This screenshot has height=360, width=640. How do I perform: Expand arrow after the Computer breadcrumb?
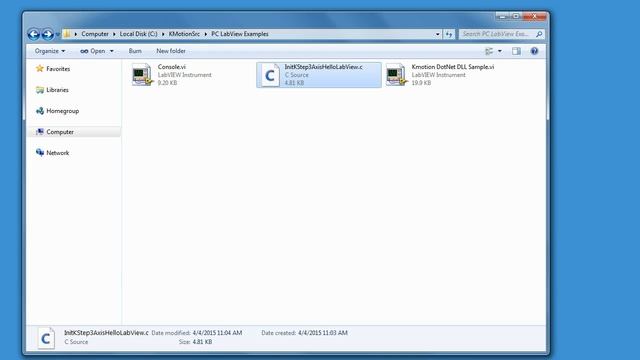[114, 34]
